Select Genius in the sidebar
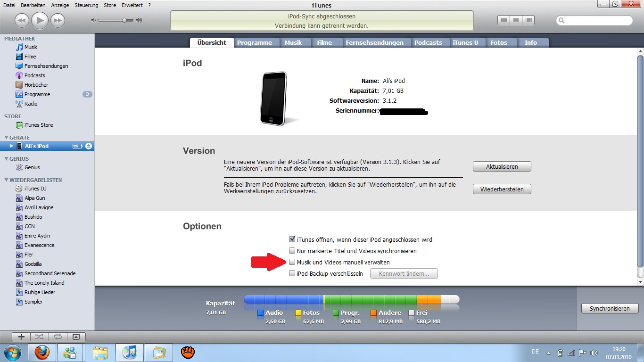Screen dimensions: 644x362 (x=27, y=167)
